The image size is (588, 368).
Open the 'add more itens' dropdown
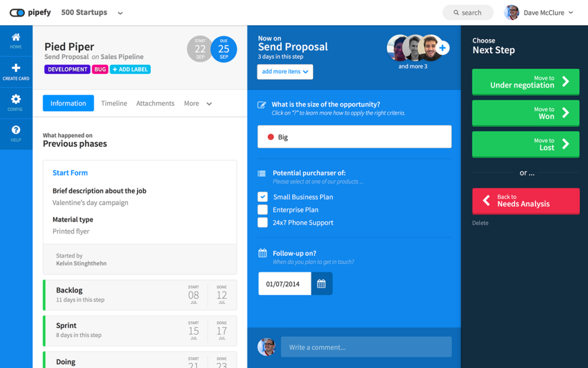[x=285, y=72]
